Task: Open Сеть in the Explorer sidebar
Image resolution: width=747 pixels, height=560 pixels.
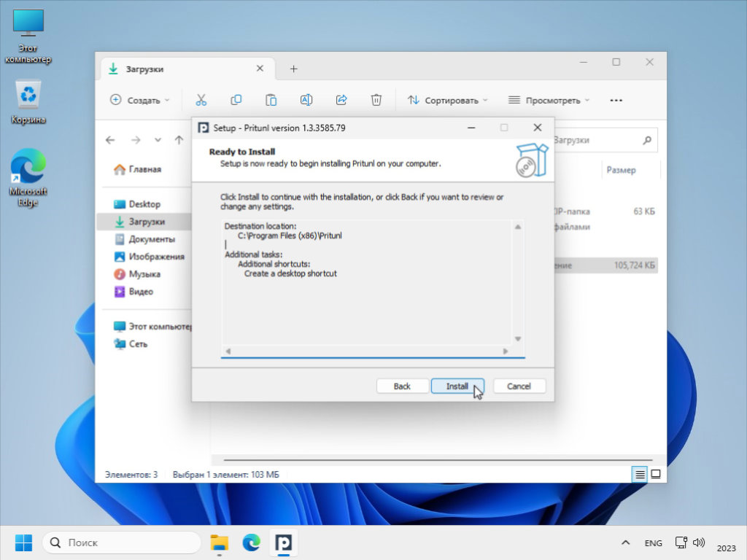Action: pyautogui.click(x=131, y=344)
